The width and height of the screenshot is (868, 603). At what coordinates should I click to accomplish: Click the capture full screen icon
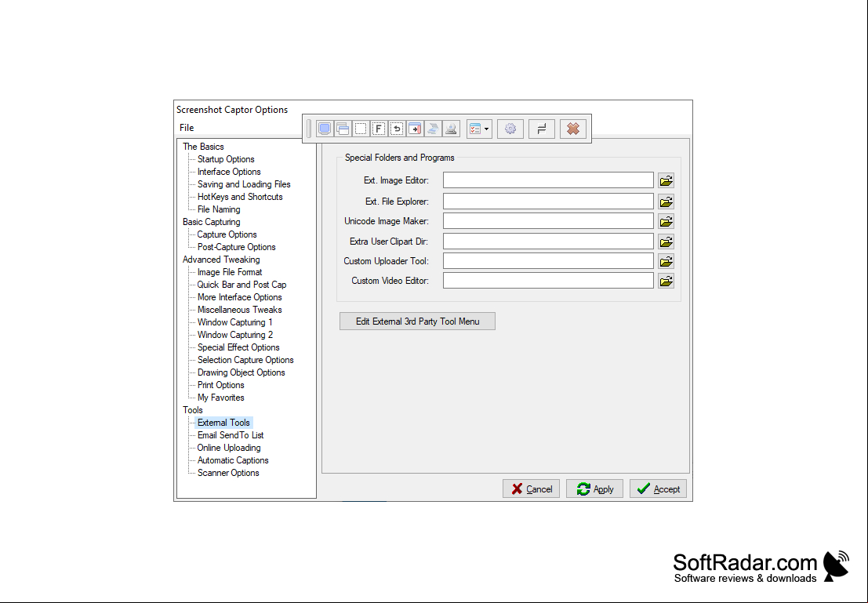click(325, 129)
